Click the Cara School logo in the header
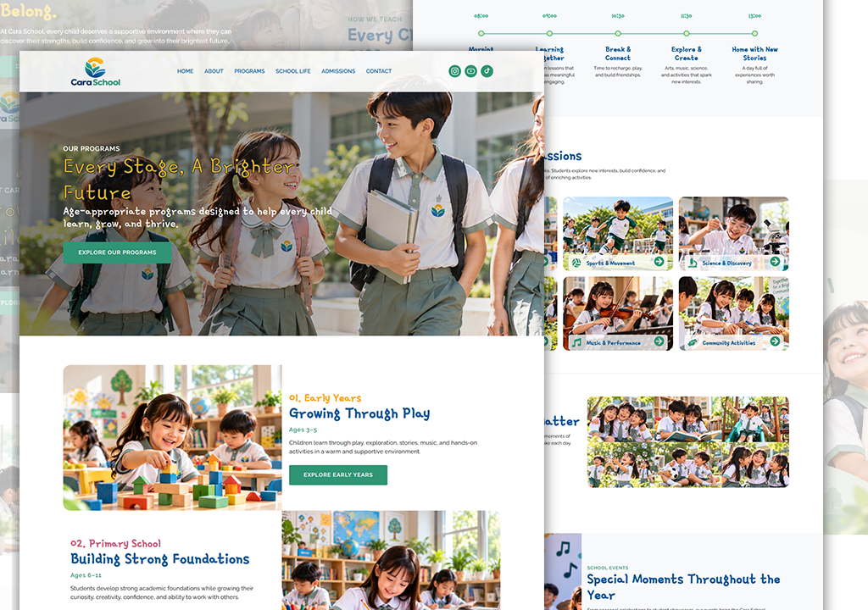The width and height of the screenshot is (868, 610). (x=95, y=72)
